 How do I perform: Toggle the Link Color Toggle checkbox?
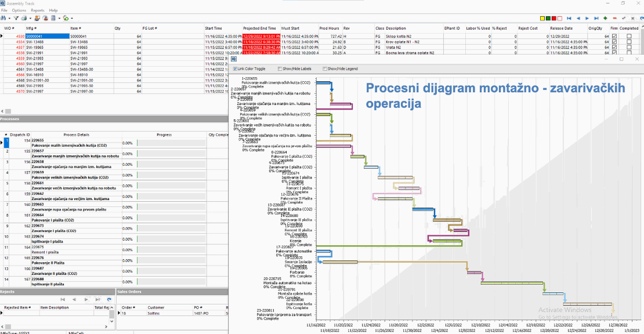235,68
